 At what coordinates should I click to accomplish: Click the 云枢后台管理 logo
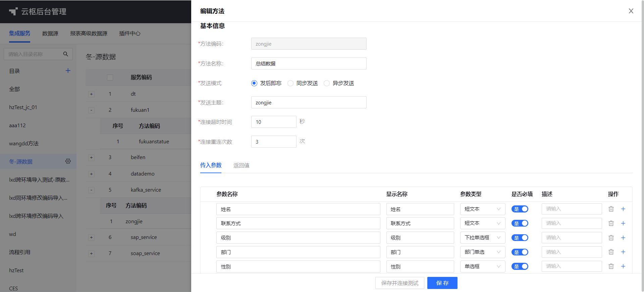point(38,12)
